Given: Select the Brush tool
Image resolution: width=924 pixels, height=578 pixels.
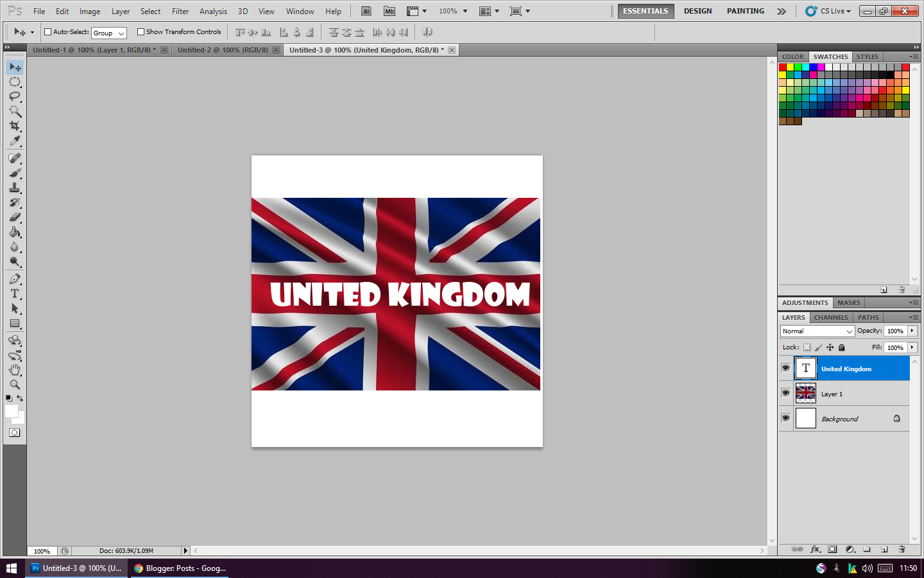Looking at the screenshot, I should point(15,173).
